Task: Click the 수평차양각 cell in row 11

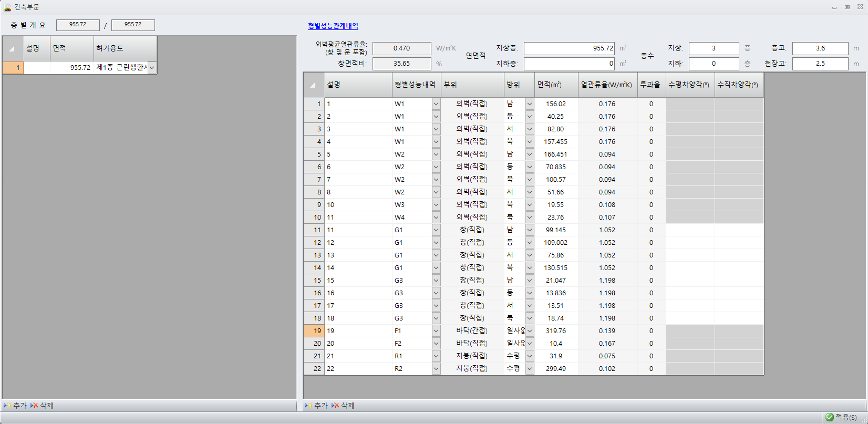Action: (690, 230)
